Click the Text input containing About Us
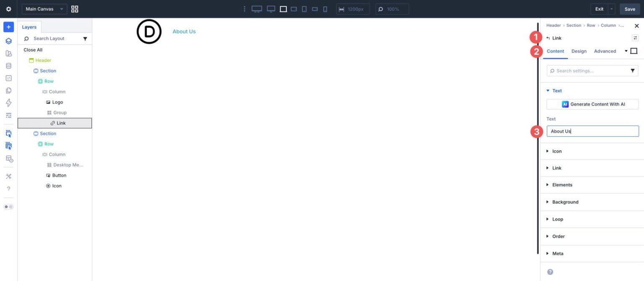The height and width of the screenshot is (281, 644). (592, 131)
